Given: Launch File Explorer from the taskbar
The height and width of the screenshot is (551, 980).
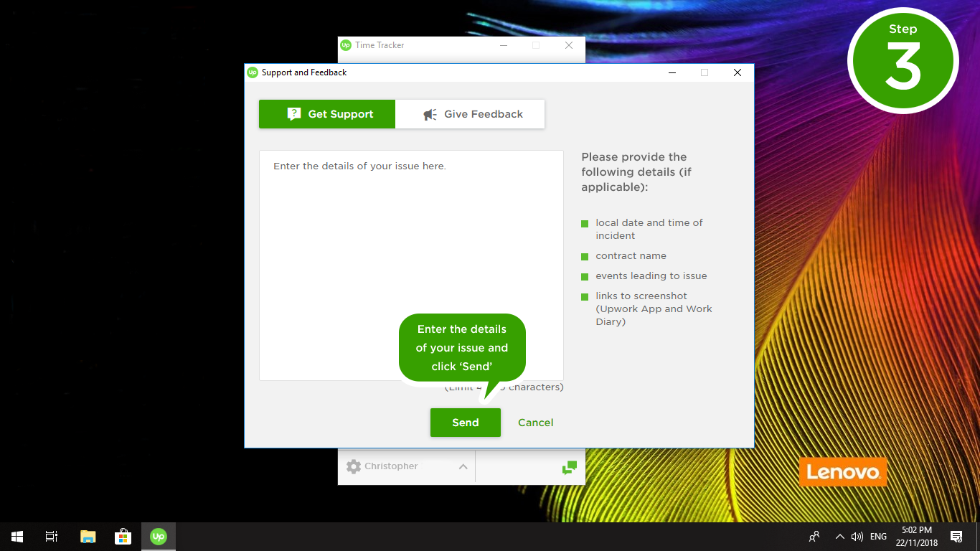Looking at the screenshot, I should tap(88, 536).
